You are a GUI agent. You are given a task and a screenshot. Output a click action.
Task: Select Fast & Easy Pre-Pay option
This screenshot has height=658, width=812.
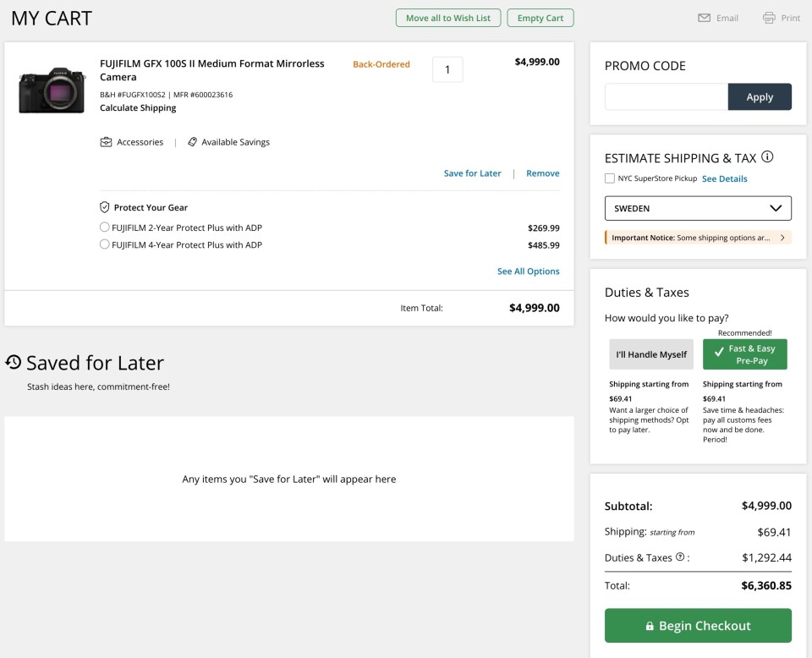point(744,354)
